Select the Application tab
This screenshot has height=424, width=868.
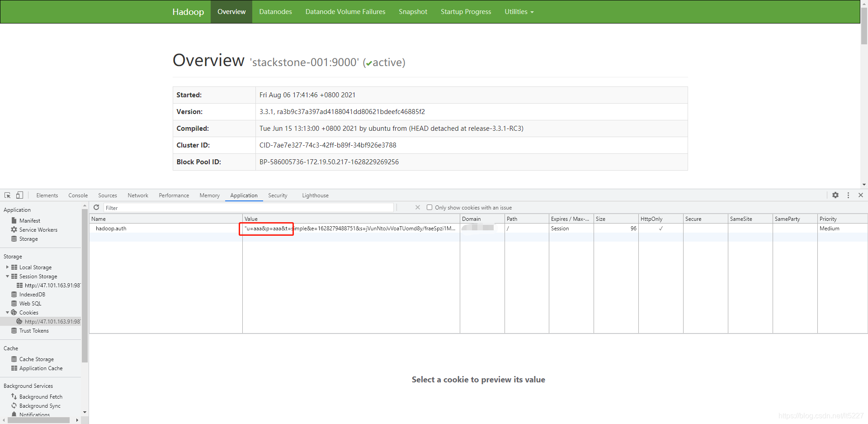click(x=244, y=195)
